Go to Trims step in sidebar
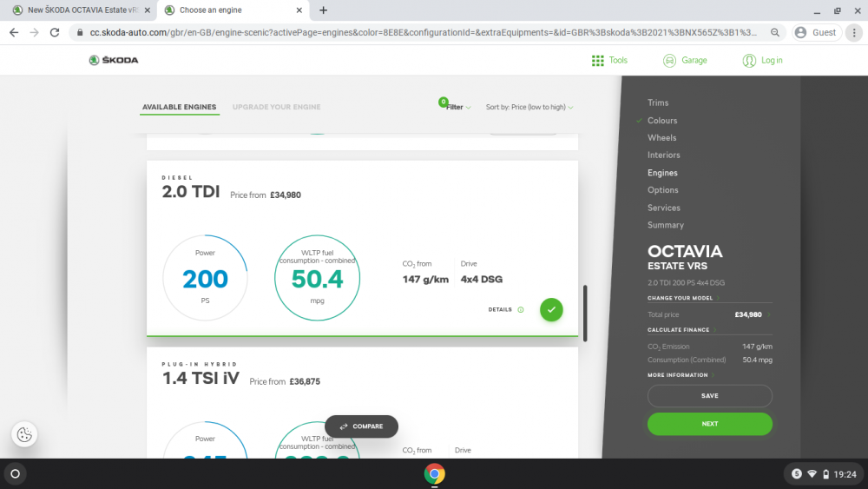 tap(658, 102)
